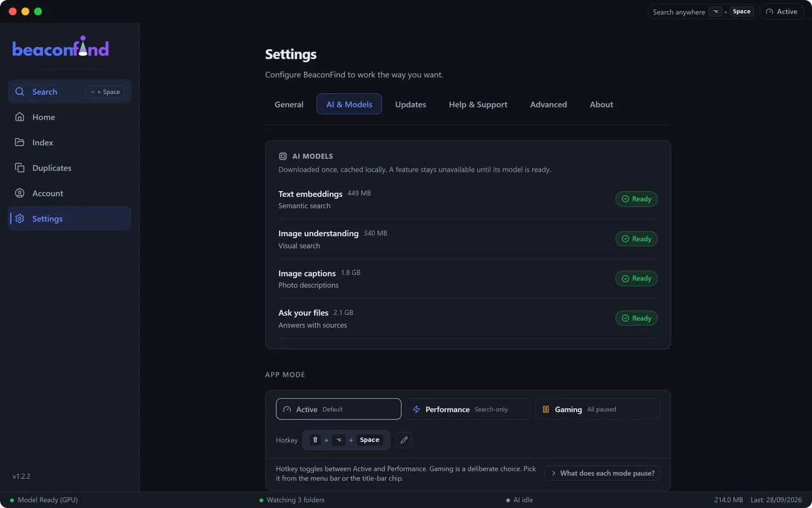This screenshot has width=812, height=508.
Task: Click the Text embeddings Ready badge
Action: pos(636,199)
